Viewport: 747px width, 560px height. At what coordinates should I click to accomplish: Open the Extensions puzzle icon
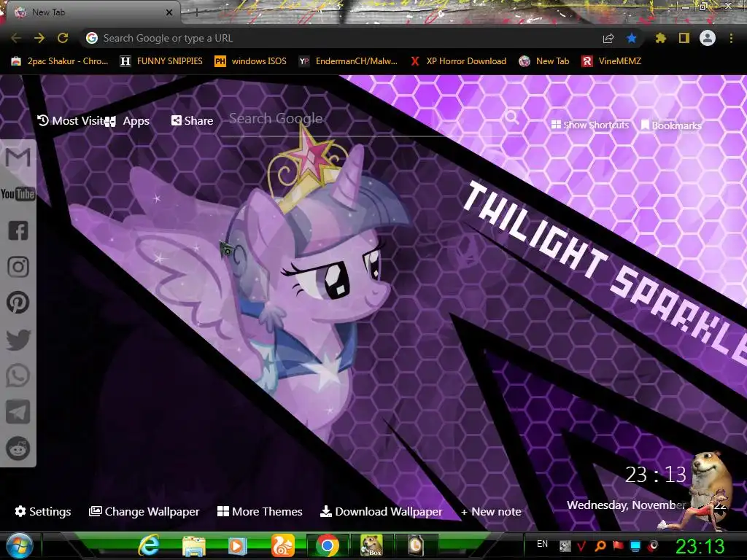point(660,38)
